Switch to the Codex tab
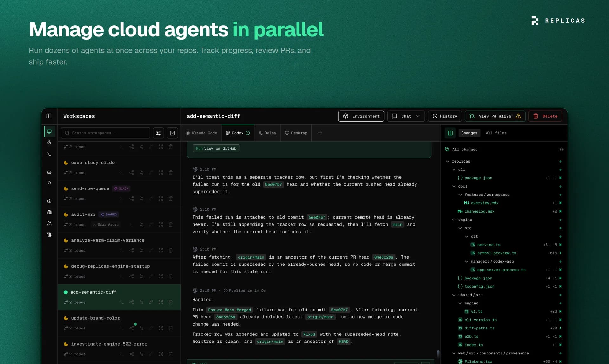The image size is (609, 364). 238,133
